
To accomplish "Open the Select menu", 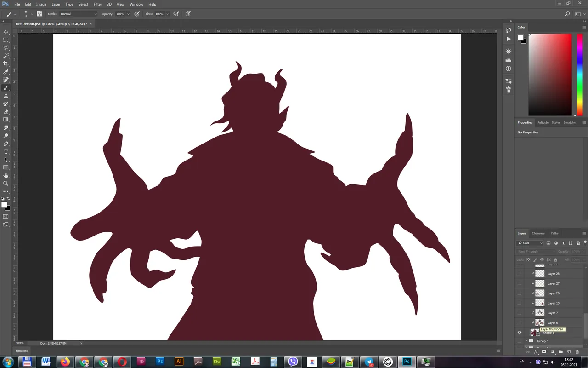I will 83,4.
